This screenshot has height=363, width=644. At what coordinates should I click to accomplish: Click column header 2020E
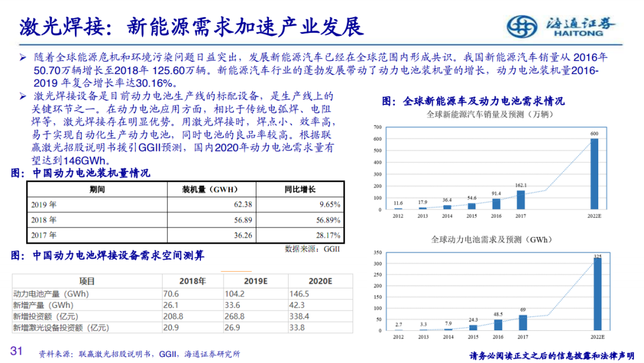320,281
